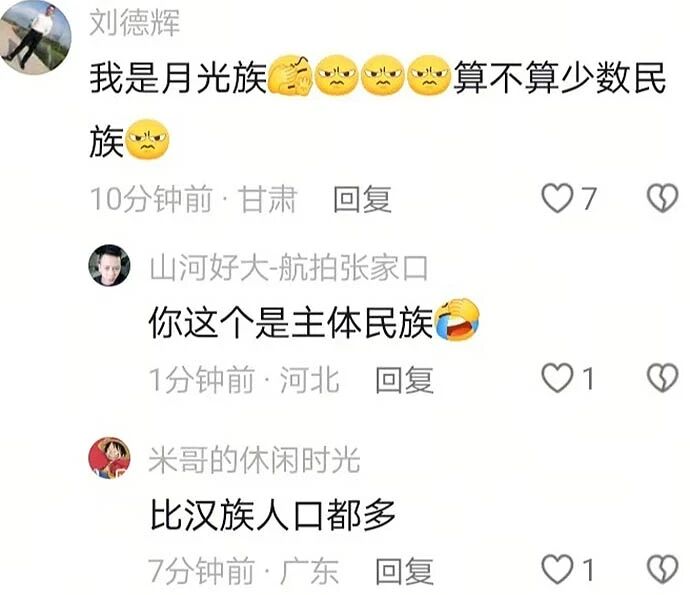Viewport: 690px width, 595px height.
Task: Like the reply from 山河好大-航拍张家口
Action: tap(558, 378)
